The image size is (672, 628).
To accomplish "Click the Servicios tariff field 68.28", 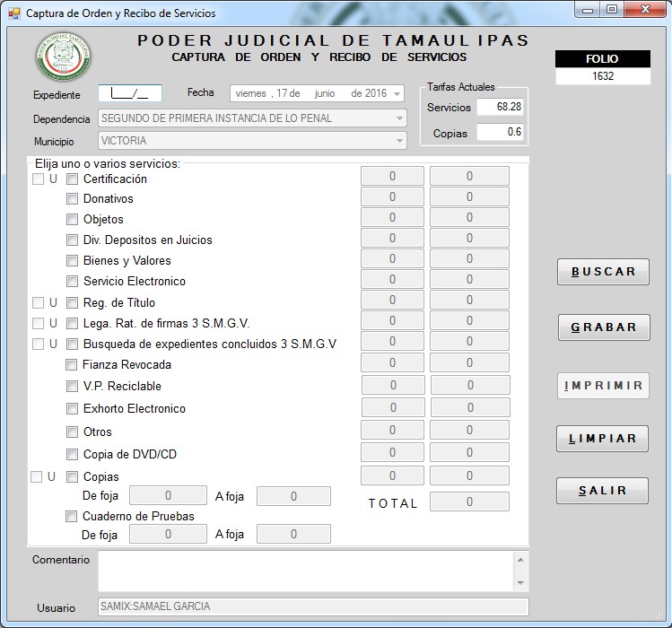I will point(500,107).
